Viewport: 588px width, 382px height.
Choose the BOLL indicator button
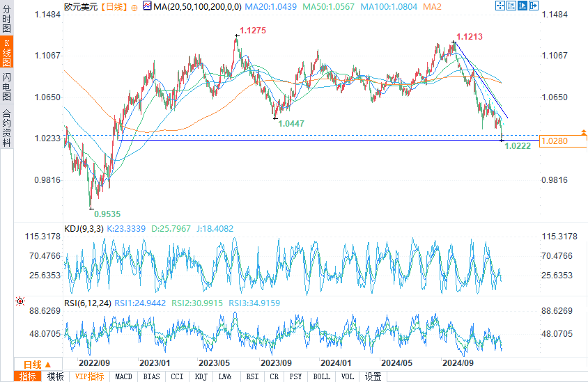pyautogui.click(x=321, y=376)
